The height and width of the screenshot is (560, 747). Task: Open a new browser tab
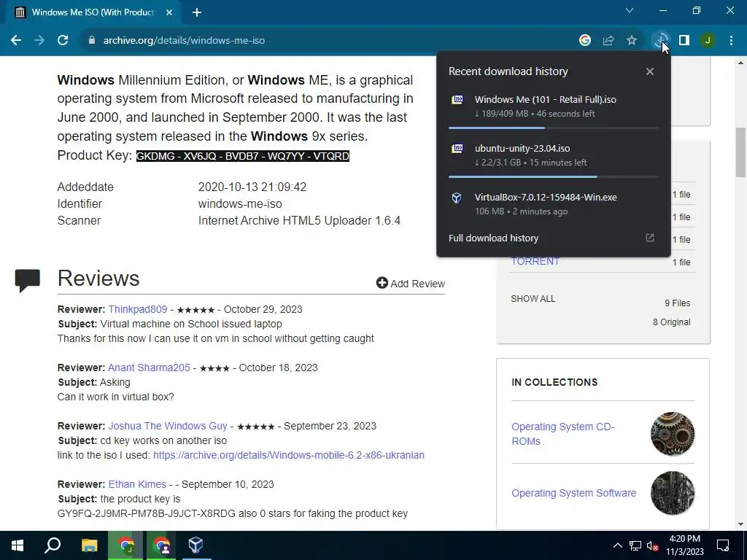click(197, 12)
